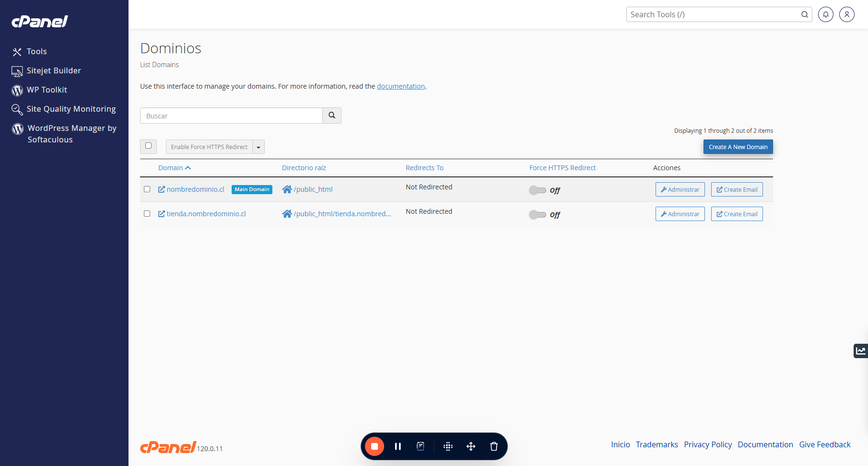Viewport: 868px width, 466px height.
Task: Click Enable Force HTTPS Redirect button
Action: (x=209, y=147)
